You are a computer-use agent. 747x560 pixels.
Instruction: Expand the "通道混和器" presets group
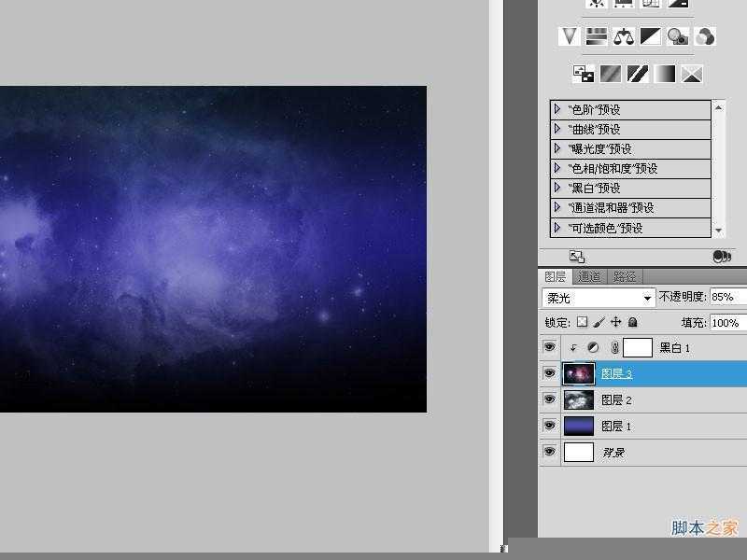click(x=557, y=207)
